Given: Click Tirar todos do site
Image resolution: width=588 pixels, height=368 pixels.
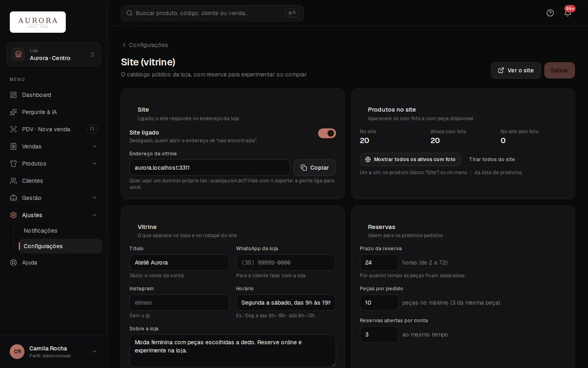Looking at the screenshot, I should 492,159.
